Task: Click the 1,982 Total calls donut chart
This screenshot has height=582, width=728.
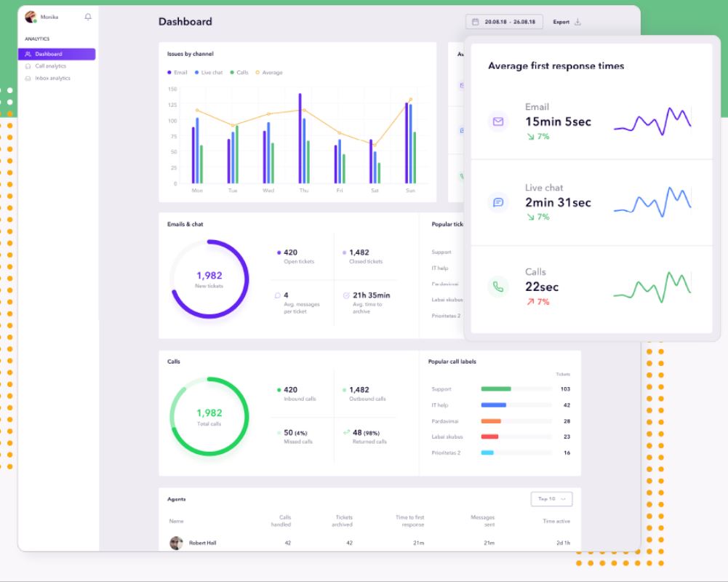Action: [x=209, y=417]
